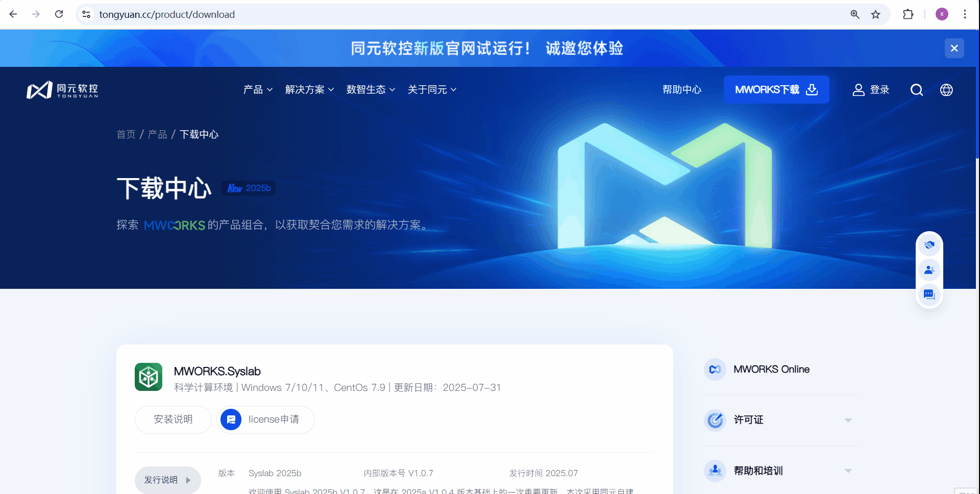Open 帮助中心 in the header

point(682,90)
